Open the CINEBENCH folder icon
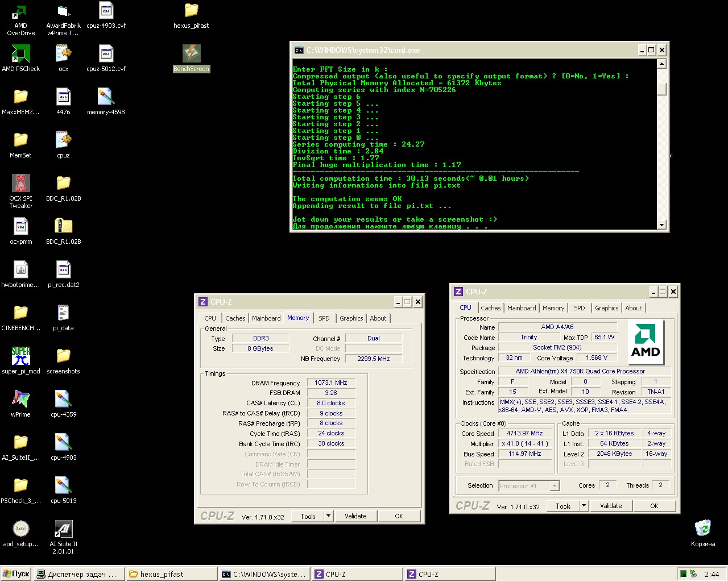 tap(20, 313)
